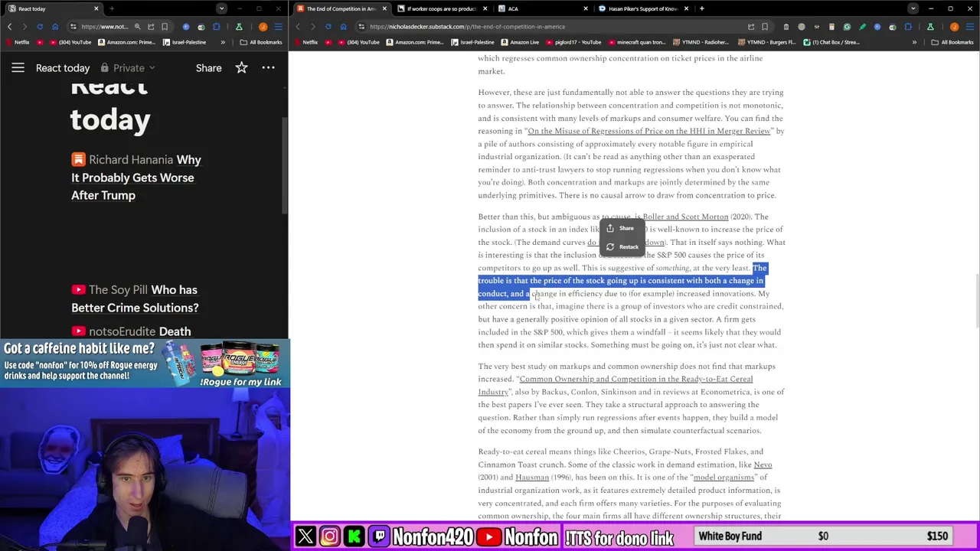Open Amazon Live bookmark

(520, 42)
